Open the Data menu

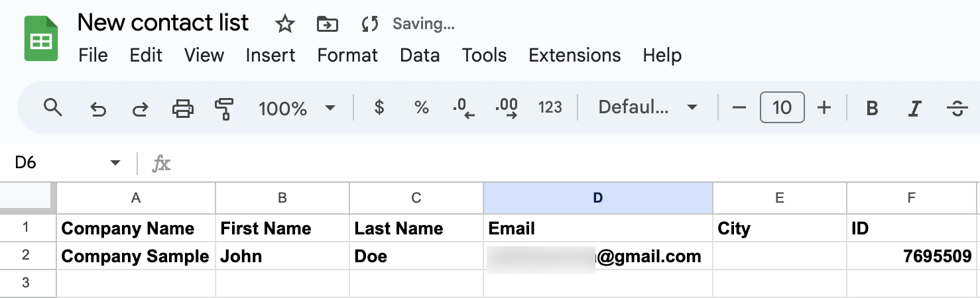420,56
